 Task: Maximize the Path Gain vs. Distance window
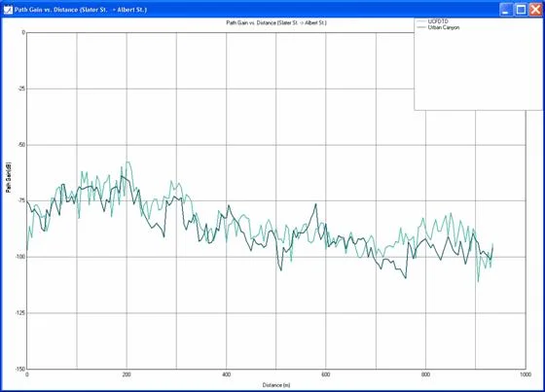pyautogui.click(x=521, y=10)
